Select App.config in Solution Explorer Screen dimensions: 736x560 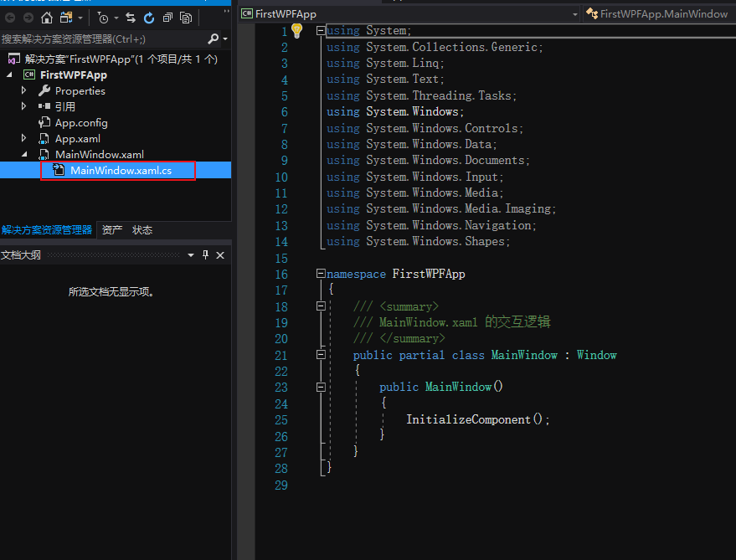pos(81,123)
